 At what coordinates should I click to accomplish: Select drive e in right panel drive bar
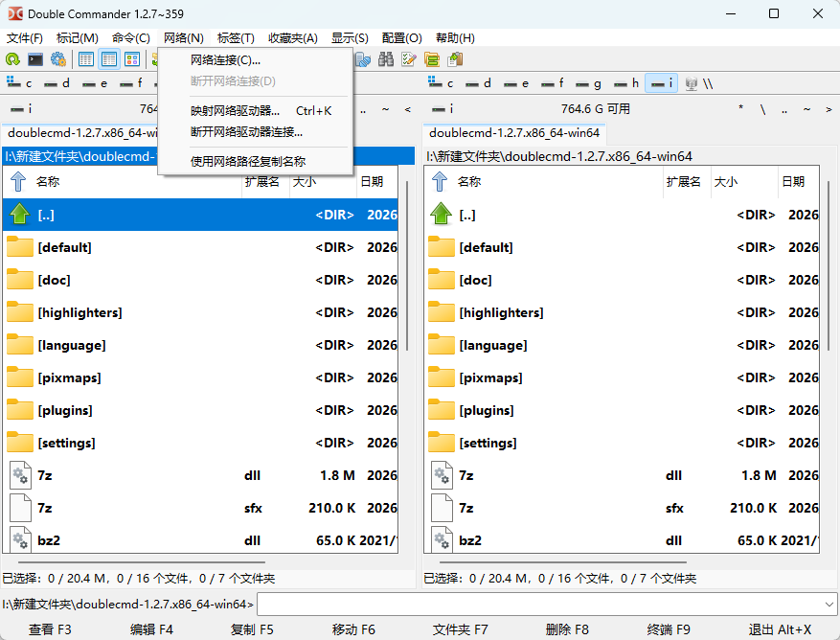tap(516, 83)
